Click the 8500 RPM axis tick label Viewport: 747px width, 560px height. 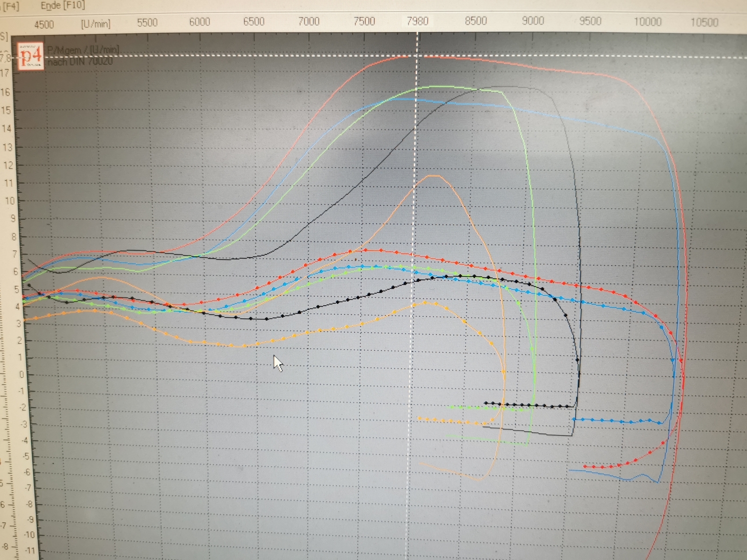pos(475,21)
